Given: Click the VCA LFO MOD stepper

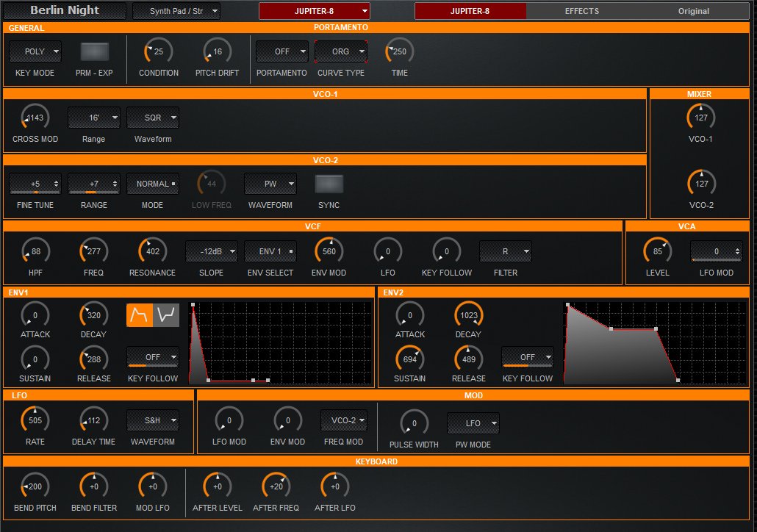Looking at the screenshot, I should 717,251.
